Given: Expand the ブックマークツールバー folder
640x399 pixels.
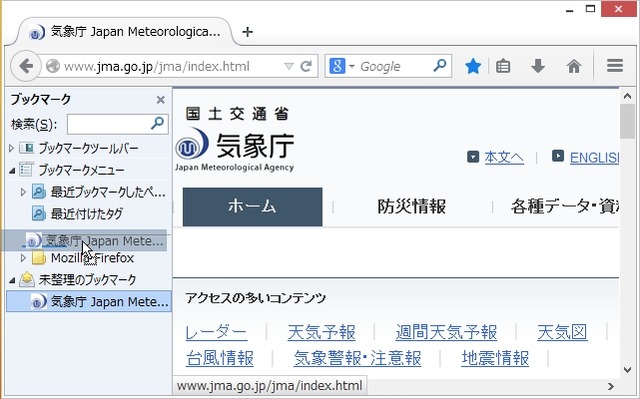Looking at the screenshot, I should click(x=11, y=148).
